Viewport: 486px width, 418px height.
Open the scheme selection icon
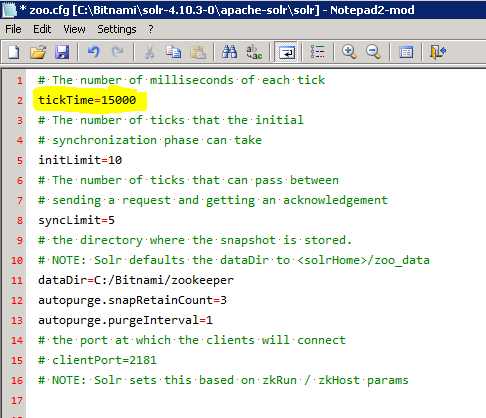coord(406,52)
